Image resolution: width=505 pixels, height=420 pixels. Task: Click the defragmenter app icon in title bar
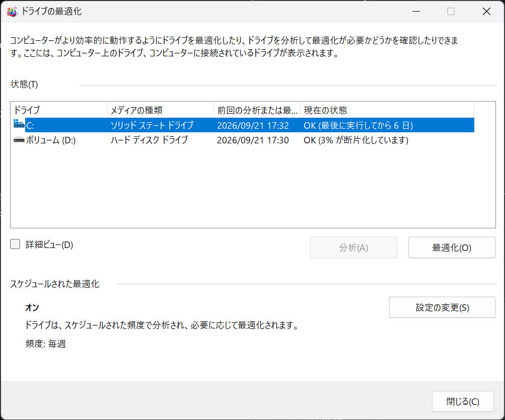pyautogui.click(x=12, y=12)
